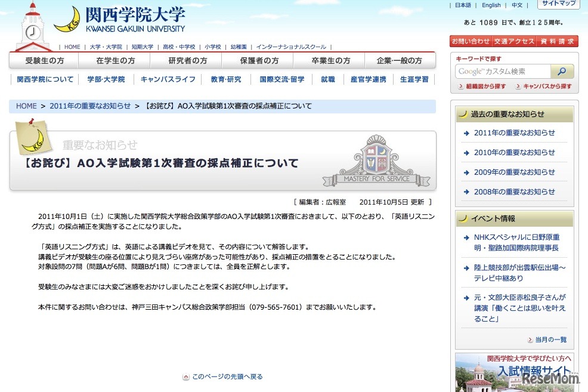Click the arrow icon beside 元・文部大臣 event
The image size is (588, 392).
[466, 298]
